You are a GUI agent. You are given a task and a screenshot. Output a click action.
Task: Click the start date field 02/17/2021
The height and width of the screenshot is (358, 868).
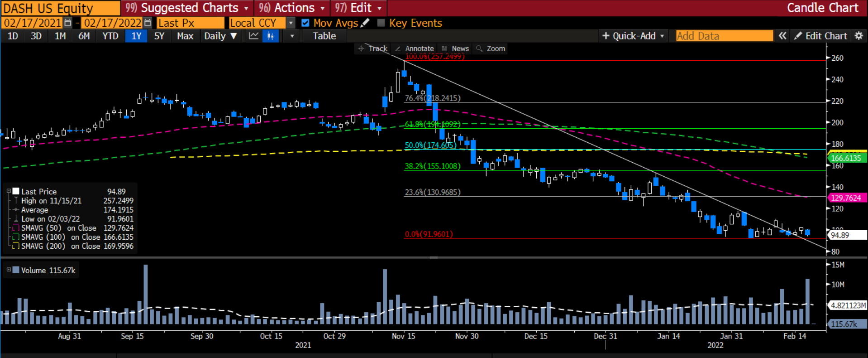tap(32, 23)
